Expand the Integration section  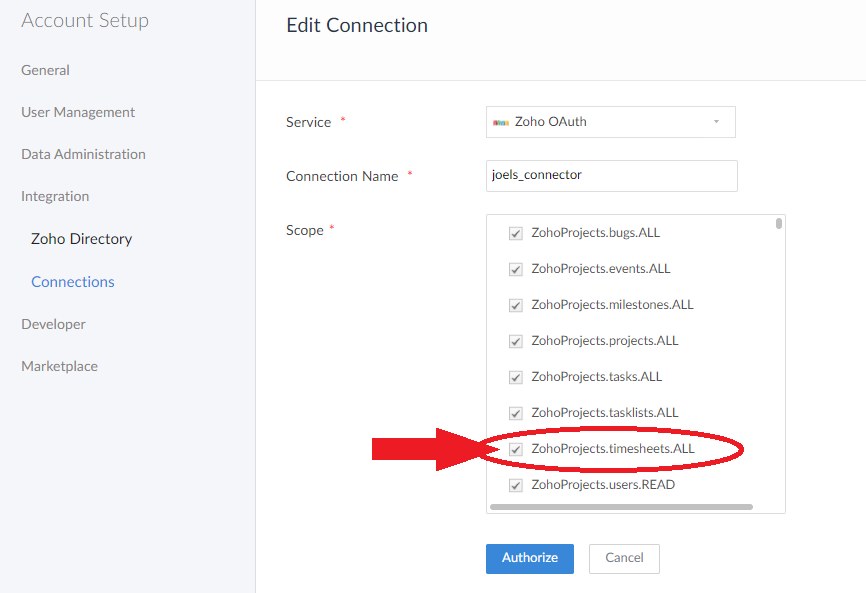[55, 196]
